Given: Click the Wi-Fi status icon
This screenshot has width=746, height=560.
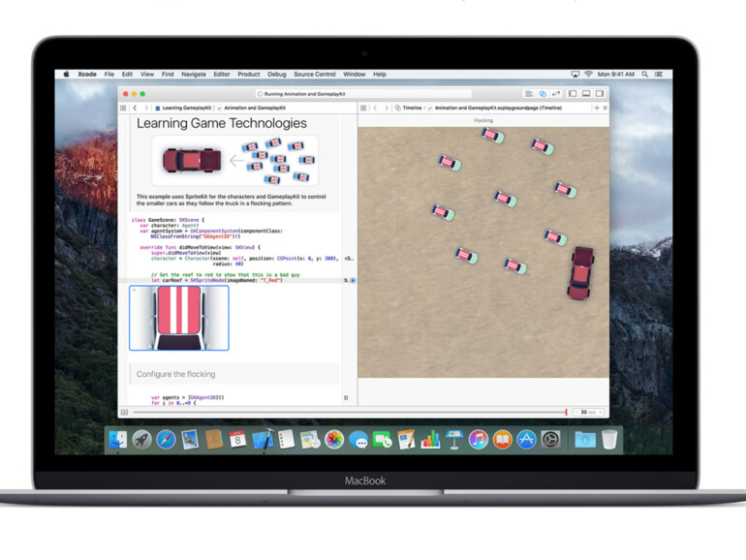Looking at the screenshot, I should (588, 75).
